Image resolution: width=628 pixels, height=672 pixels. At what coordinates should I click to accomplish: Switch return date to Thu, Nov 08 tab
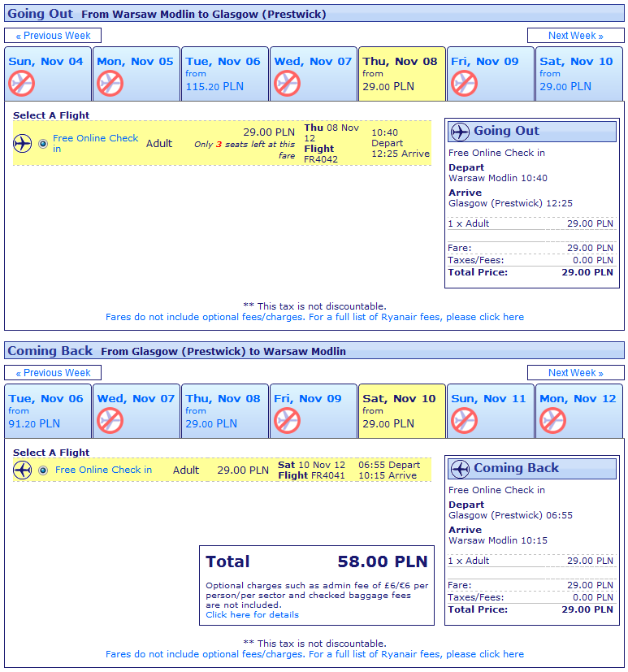point(224,411)
